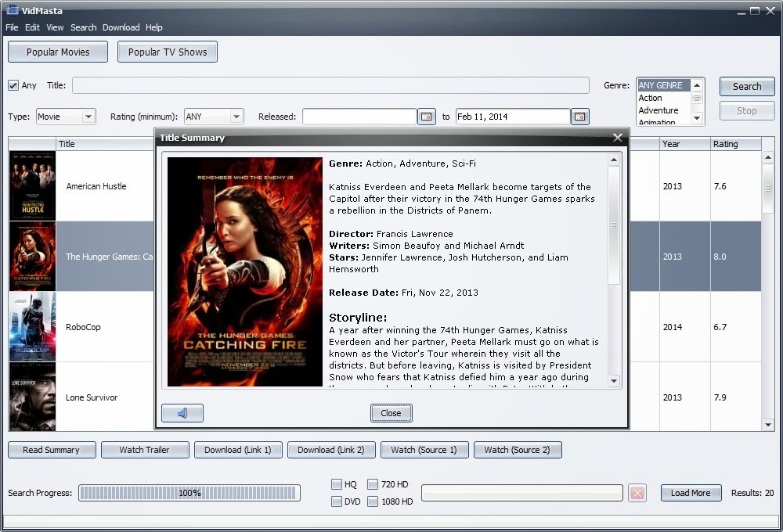Click summary scrollbar up arrow
Screen dimensions: 783x532
click(x=614, y=160)
